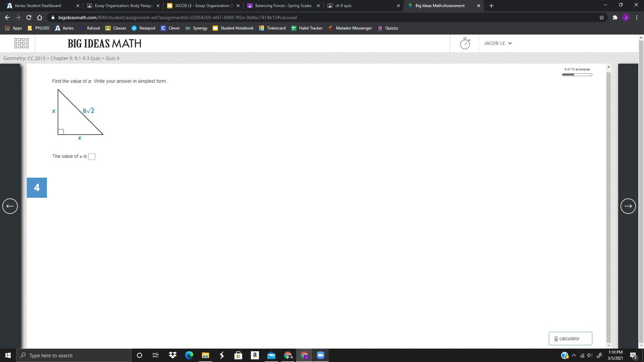This screenshot has width=644, height=362.
Task: Open the calculator button
Action: click(x=570, y=339)
